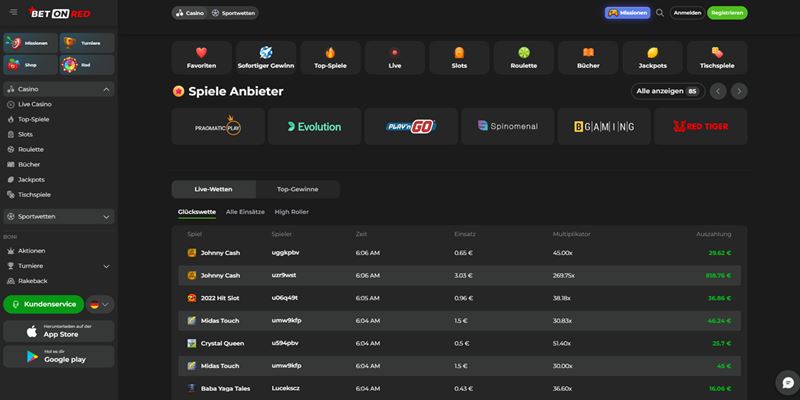This screenshot has height=400, width=800.
Task: Expand the Sportwetten sidebar section
Action: coord(59,216)
